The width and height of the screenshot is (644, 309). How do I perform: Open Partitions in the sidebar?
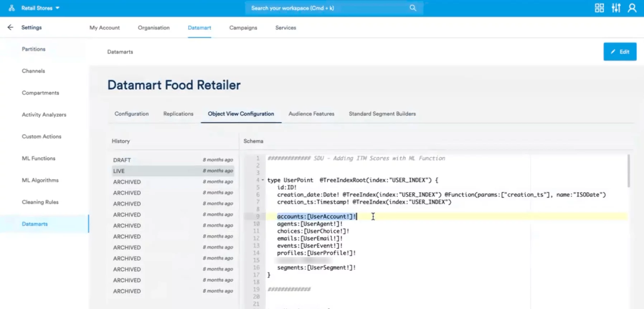pos(34,49)
